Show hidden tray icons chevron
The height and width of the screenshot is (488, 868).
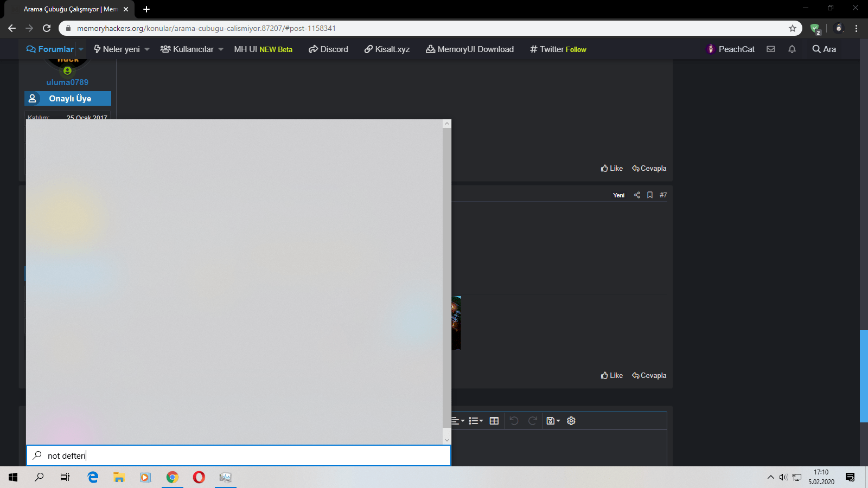[770, 477]
